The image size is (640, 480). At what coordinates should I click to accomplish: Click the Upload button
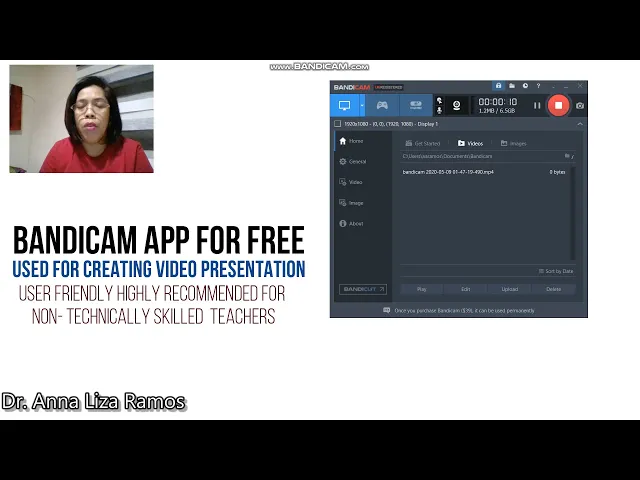[509, 289]
